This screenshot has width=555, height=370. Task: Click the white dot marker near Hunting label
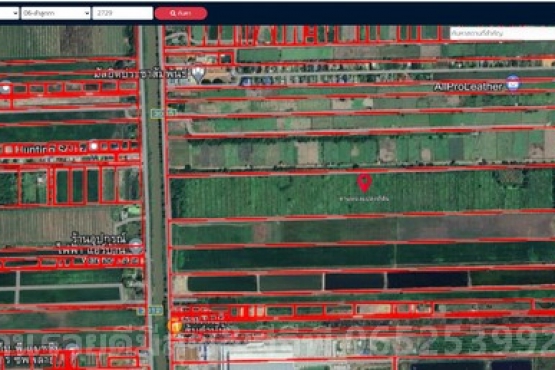coord(93,146)
